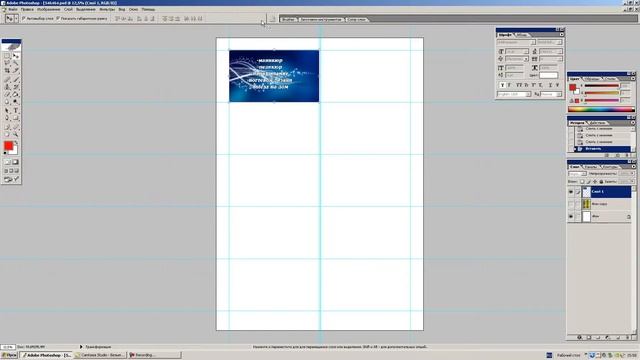Select the Rectangular Marquee tool

[x=7, y=56]
